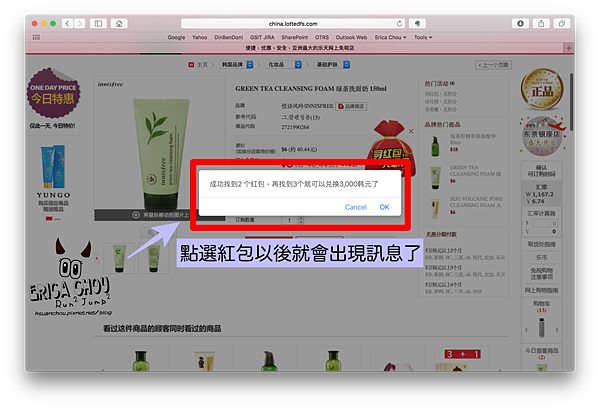Open the 韩国品牌 breadcrumb dropdown
The height and width of the screenshot is (408, 600).
[x=236, y=65]
